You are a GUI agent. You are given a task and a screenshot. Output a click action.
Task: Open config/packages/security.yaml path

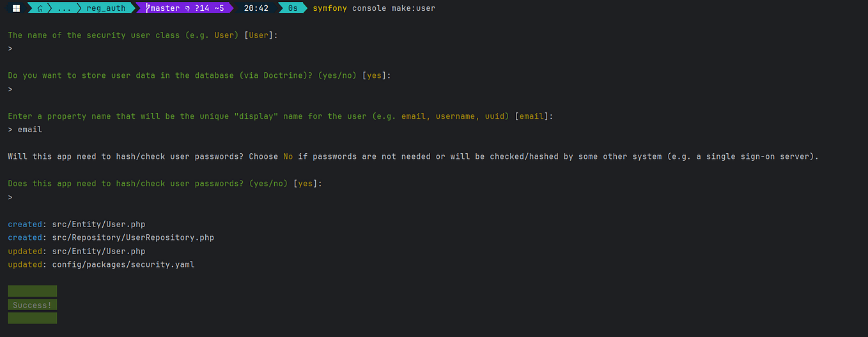123,264
